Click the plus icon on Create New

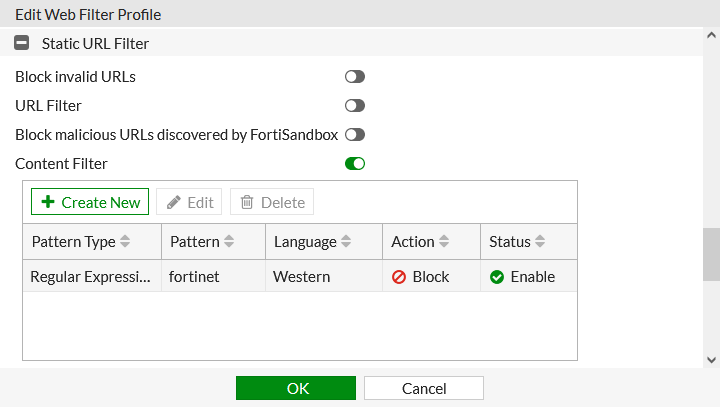[x=48, y=202]
